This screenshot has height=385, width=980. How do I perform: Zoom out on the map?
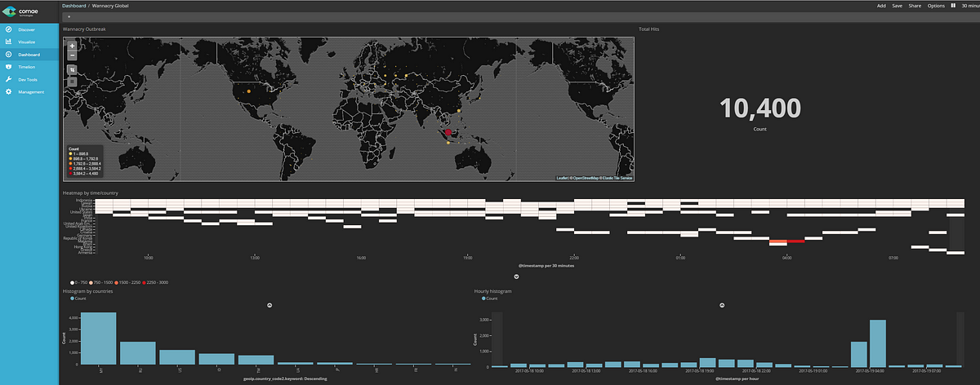[x=72, y=56]
